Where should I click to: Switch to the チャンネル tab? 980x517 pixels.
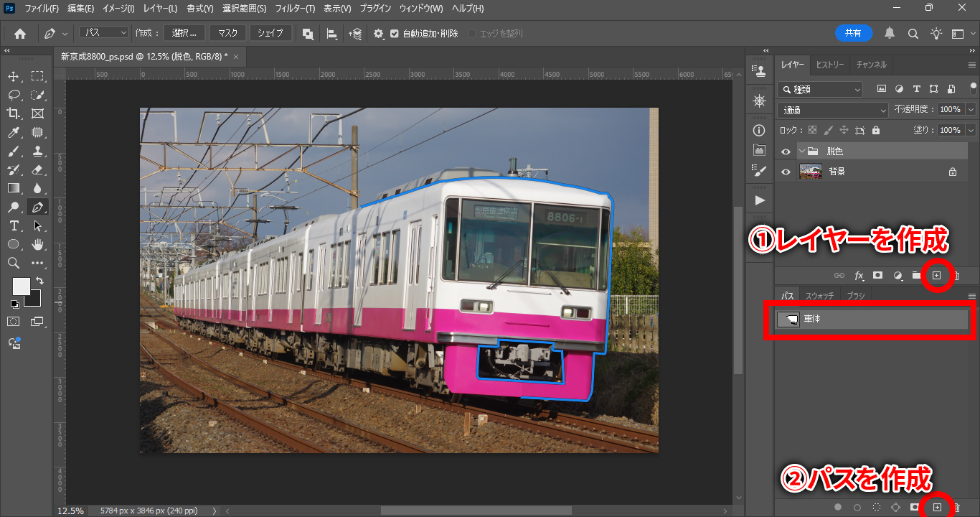click(871, 65)
